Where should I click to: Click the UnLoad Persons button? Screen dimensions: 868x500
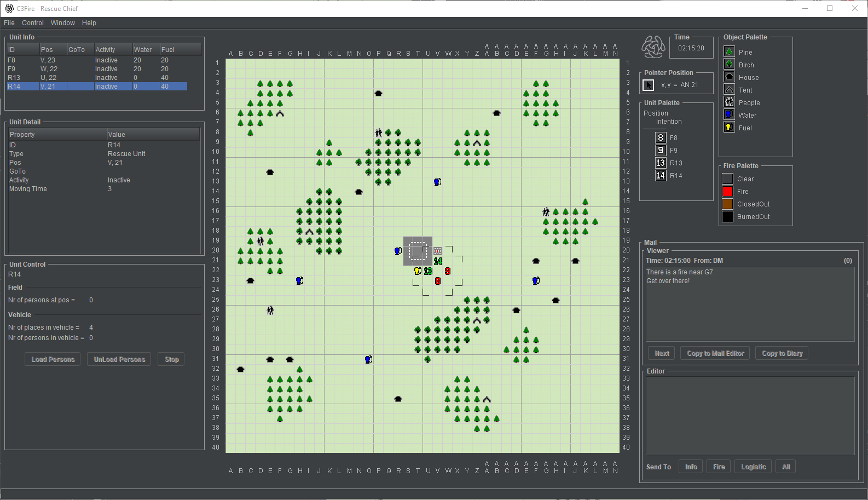[x=119, y=359]
